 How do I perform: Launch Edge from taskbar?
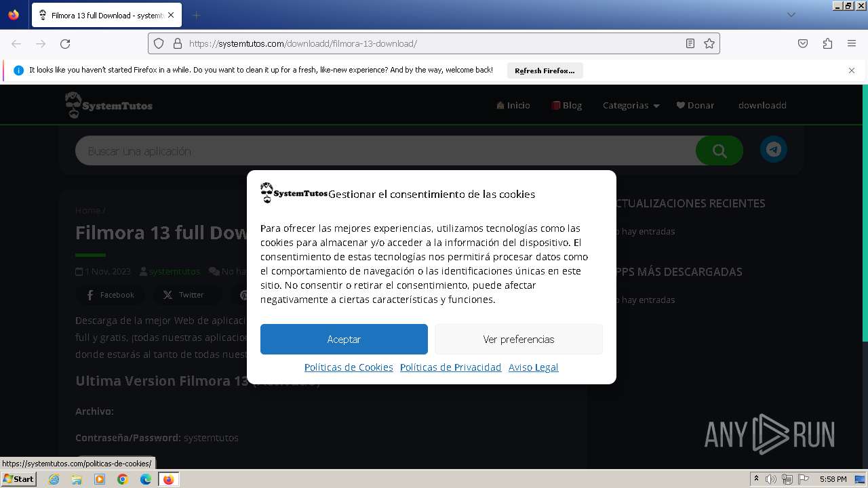click(146, 479)
